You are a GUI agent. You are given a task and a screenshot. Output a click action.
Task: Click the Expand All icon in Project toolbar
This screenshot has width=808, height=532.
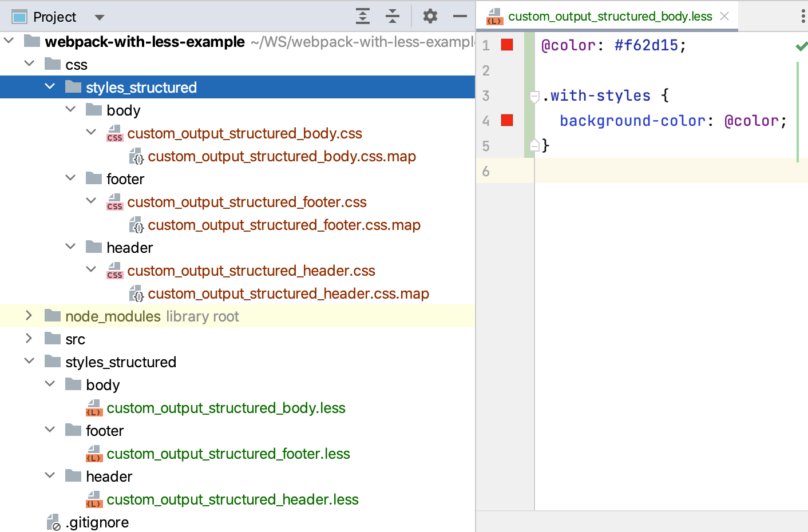362,16
